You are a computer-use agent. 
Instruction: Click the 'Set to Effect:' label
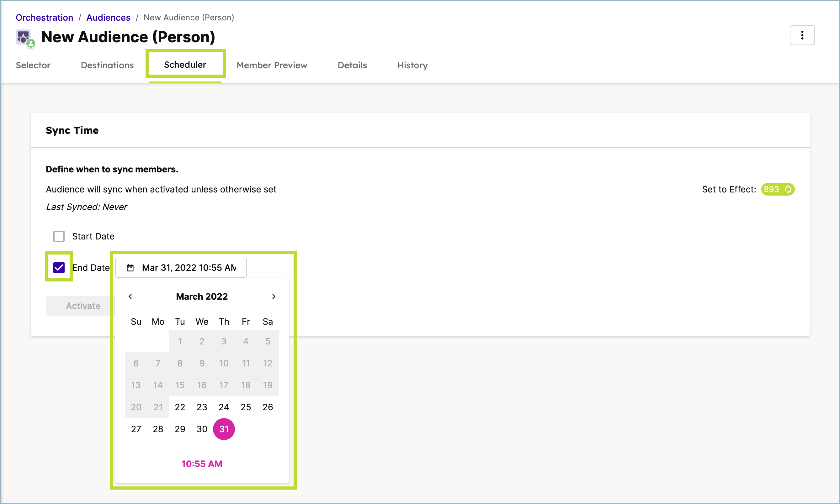click(x=729, y=190)
